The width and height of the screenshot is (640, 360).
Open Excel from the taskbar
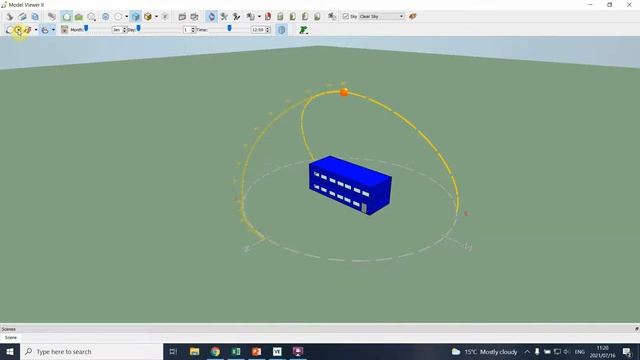[236, 351]
